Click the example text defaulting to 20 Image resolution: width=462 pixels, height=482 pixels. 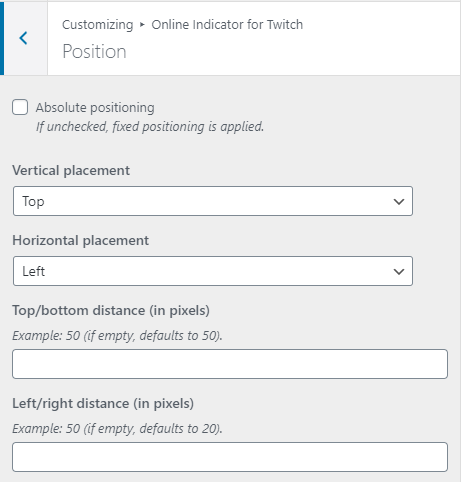pos(117,428)
